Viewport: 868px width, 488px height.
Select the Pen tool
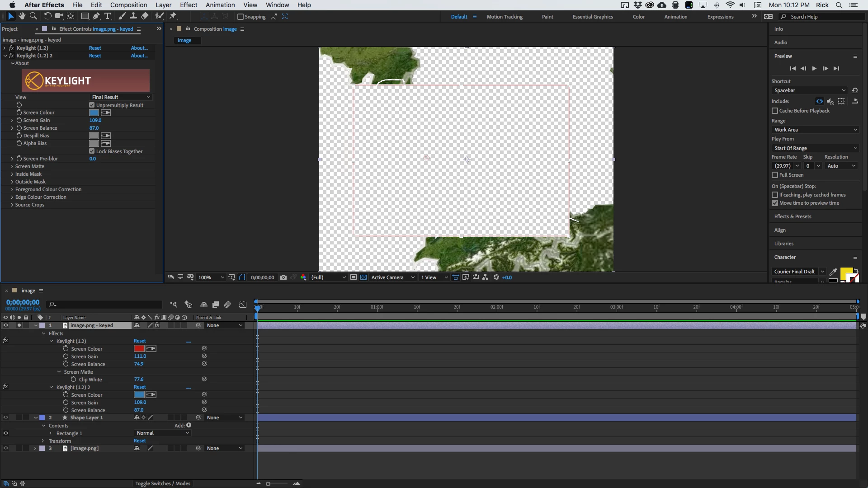click(96, 16)
